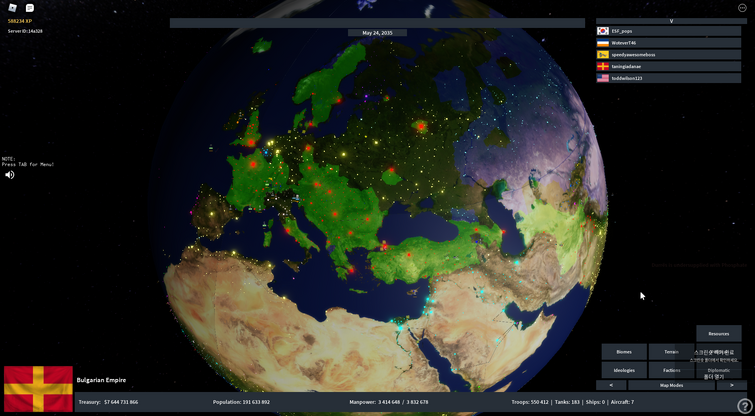Go to previous map modes page arrow

coord(611,385)
